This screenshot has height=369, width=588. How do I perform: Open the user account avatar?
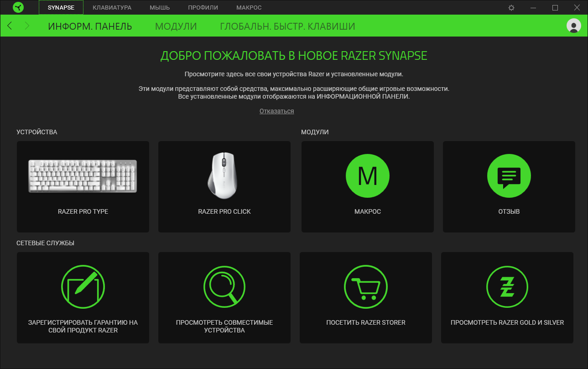click(573, 26)
